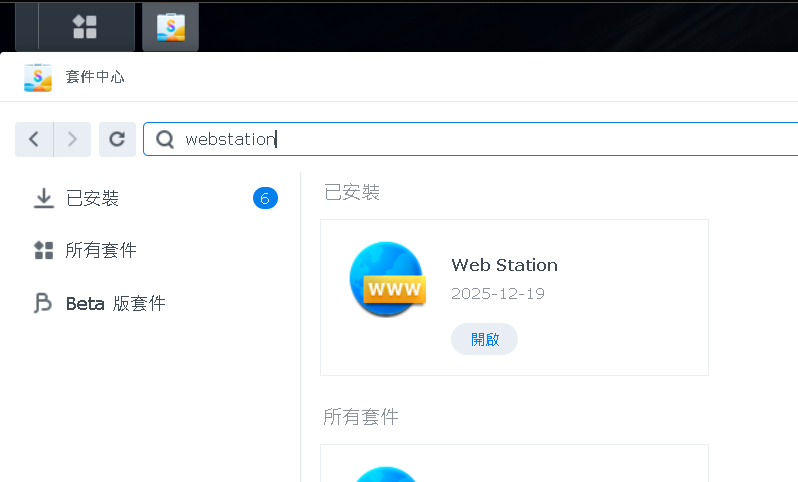This screenshot has height=482, width=798.
Task: Open the DSM Main Menu grid icon
Action: click(x=85, y=27)
